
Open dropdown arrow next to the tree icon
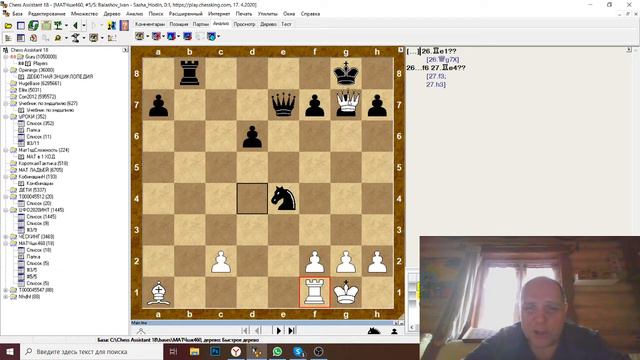[66, 26]
